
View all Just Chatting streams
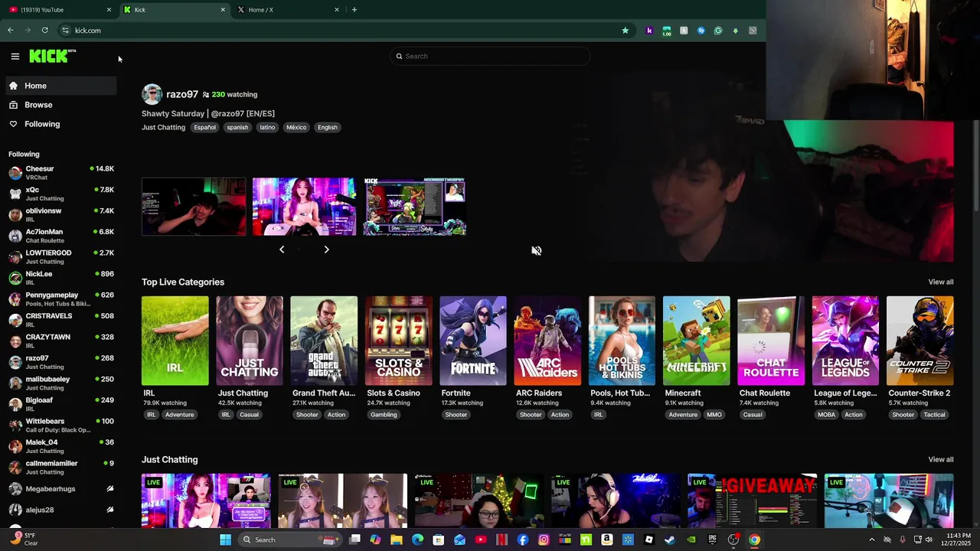point(941,460)
